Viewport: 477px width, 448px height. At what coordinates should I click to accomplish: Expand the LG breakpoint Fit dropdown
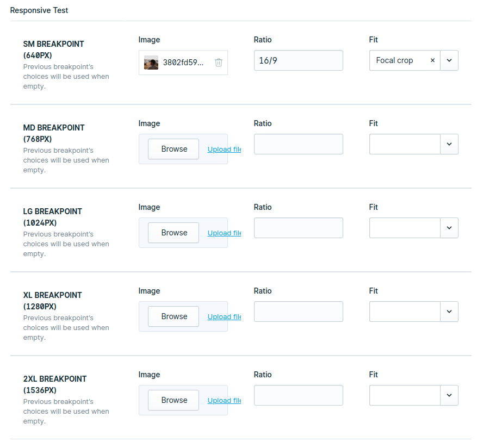[449, 228]
